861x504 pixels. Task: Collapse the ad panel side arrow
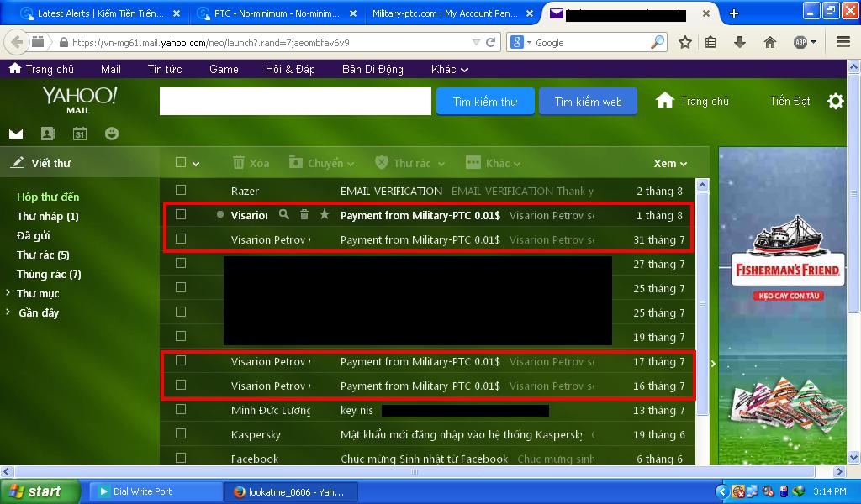tap(713, 363)
